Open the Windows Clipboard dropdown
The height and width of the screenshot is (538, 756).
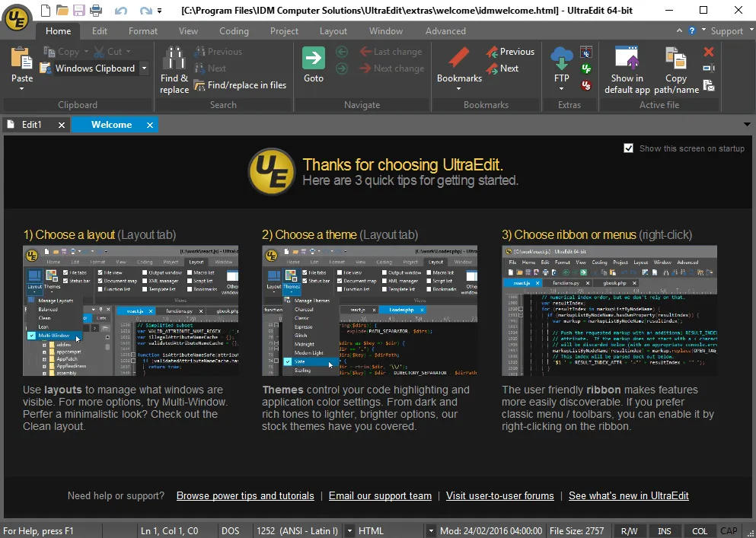(143, 68)
